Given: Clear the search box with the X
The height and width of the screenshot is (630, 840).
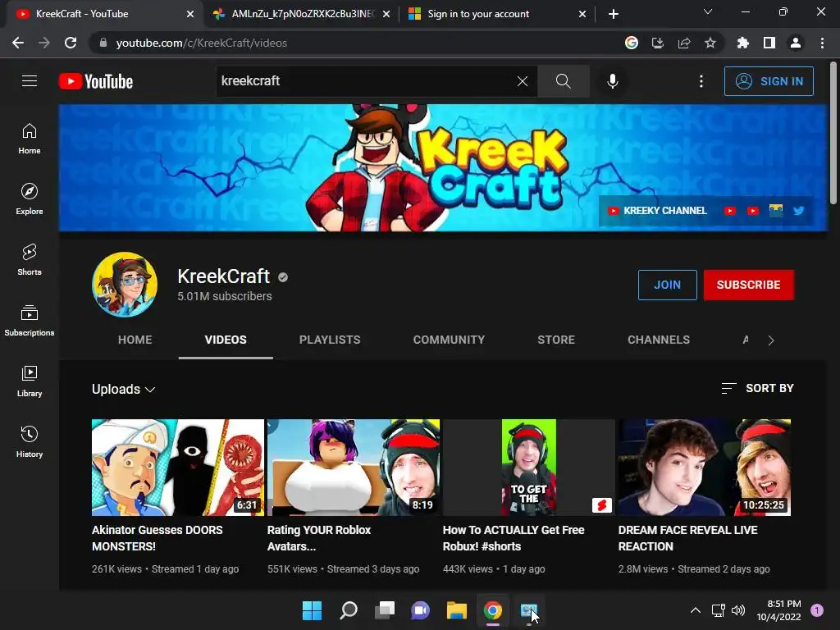Looking at the screenshot, I should pos(523,81).
